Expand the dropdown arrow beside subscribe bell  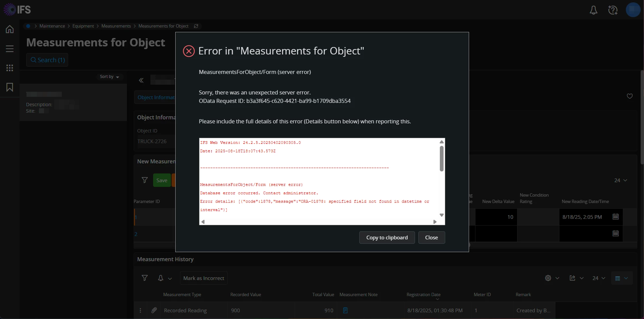tap(170, 279)
